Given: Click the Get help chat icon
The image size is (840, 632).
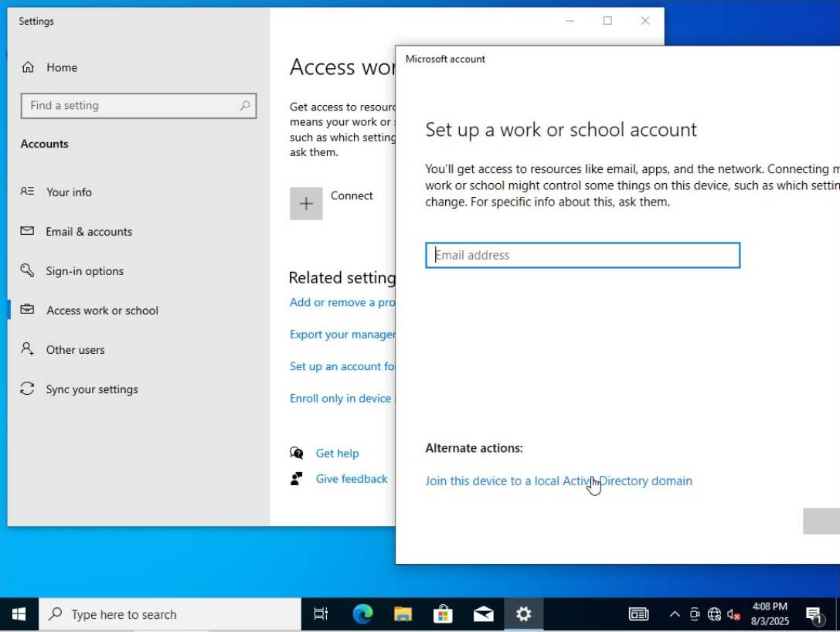Looking at the screenshot, I should tap(296, 453).
